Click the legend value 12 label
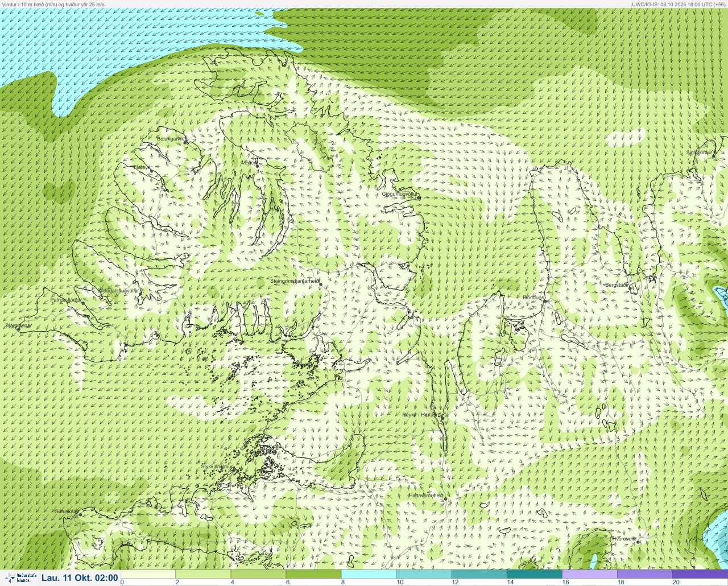The height and width of the screenshot is (586, 728). pos(455,582)
